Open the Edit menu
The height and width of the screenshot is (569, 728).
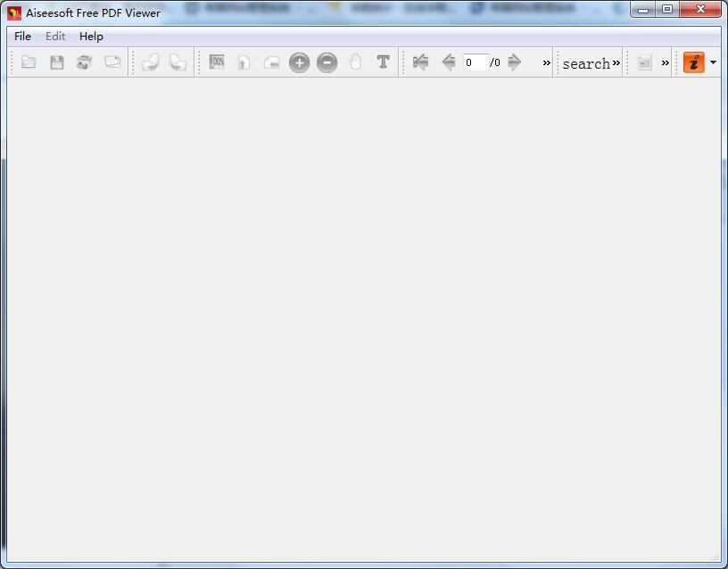(55, 37)
